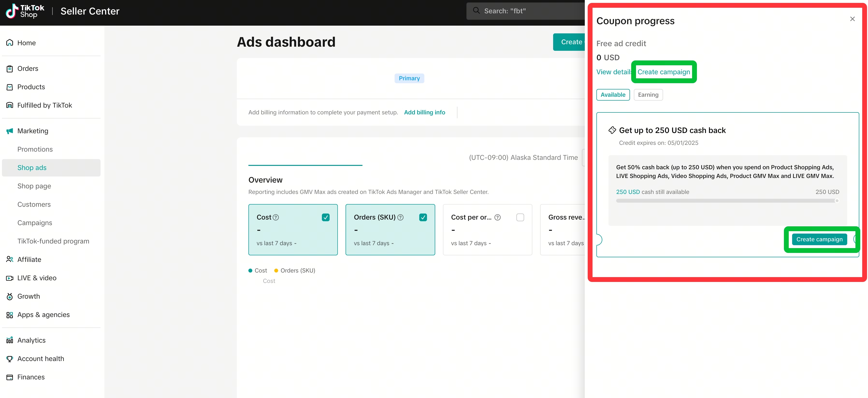This screenshot has width=868, height=398.
Task: Expand the LIVE & video menu
Action: 51,278
